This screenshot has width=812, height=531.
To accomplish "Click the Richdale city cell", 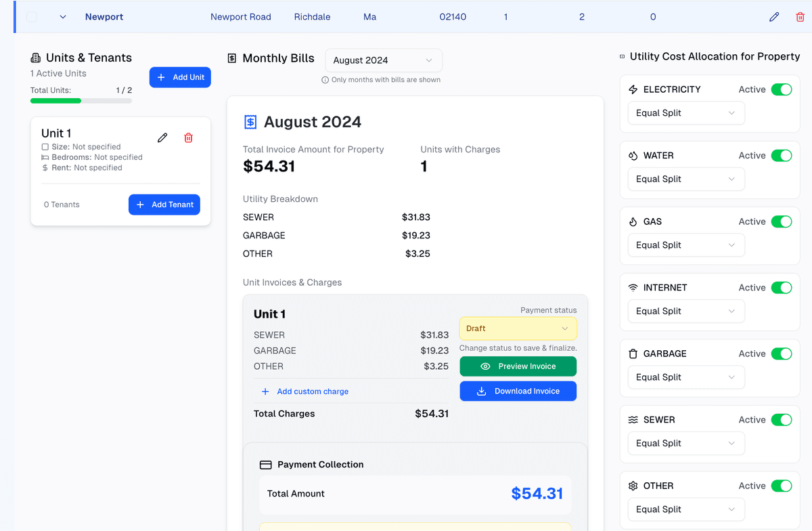I will click(x=312, y=17).
